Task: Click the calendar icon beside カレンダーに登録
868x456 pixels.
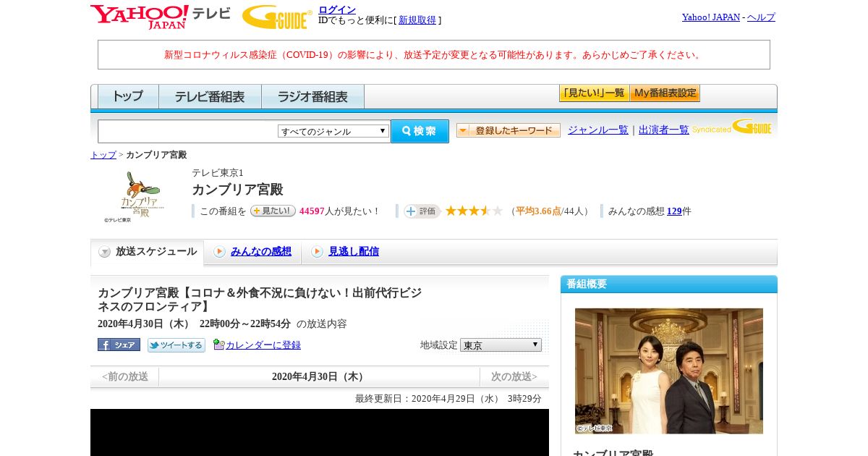Action: coord(218,345)
